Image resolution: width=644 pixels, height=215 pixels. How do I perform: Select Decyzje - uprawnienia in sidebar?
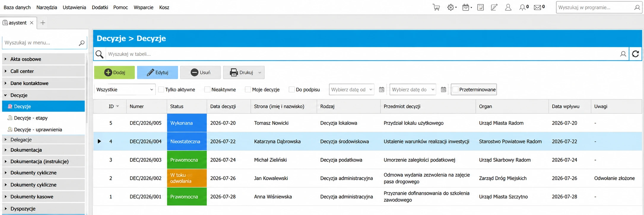[x=43, y=129]
